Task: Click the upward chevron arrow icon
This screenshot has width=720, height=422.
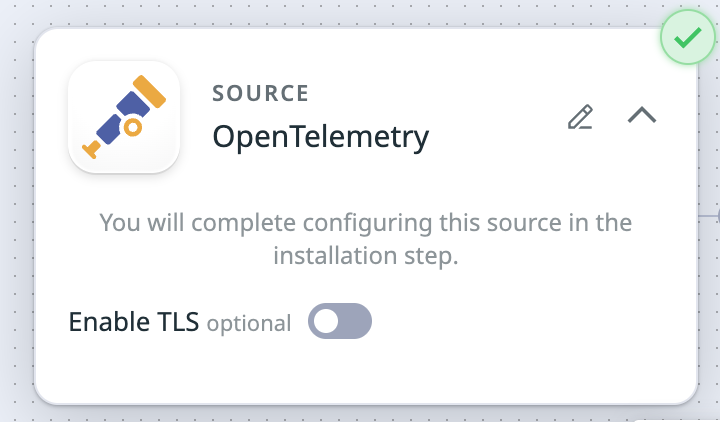Action: tap(642, 115)
